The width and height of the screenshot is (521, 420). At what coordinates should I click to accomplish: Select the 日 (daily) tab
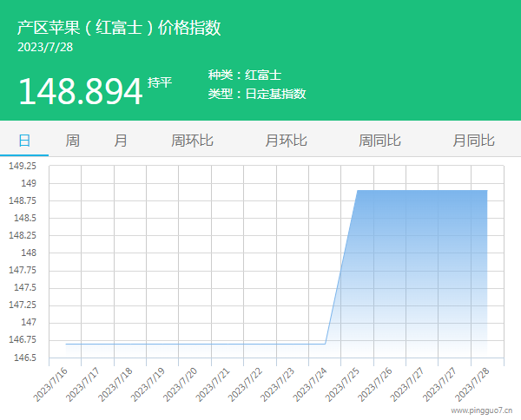pos(23,141)
